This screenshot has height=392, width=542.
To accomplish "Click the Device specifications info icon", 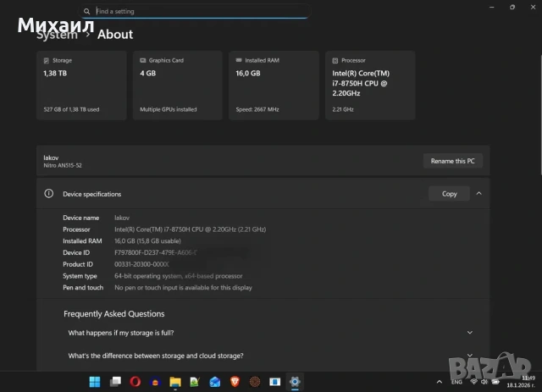I will point(49,194).
